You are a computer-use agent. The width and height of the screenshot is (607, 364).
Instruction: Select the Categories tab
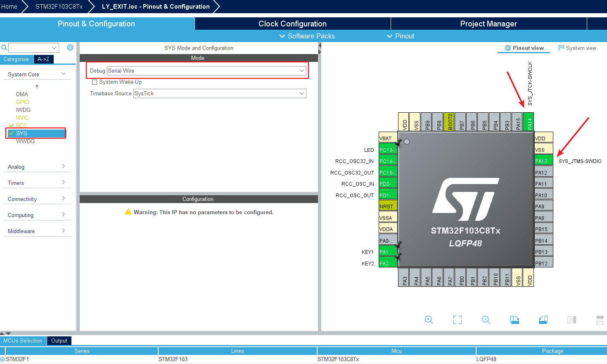16,59
